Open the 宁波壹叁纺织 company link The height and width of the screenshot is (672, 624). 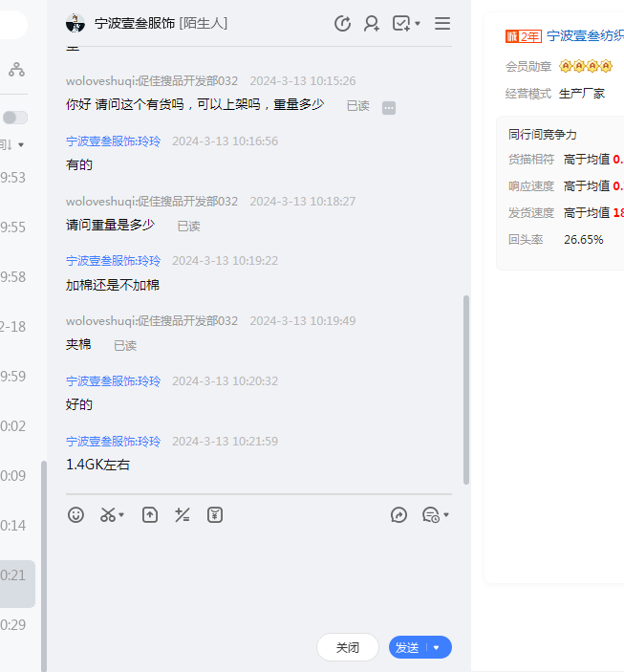click(x=585, y=36)
